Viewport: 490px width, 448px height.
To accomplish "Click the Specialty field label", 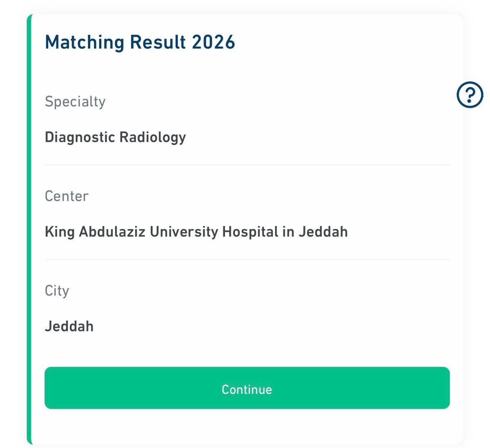I will tap(75, 102).
